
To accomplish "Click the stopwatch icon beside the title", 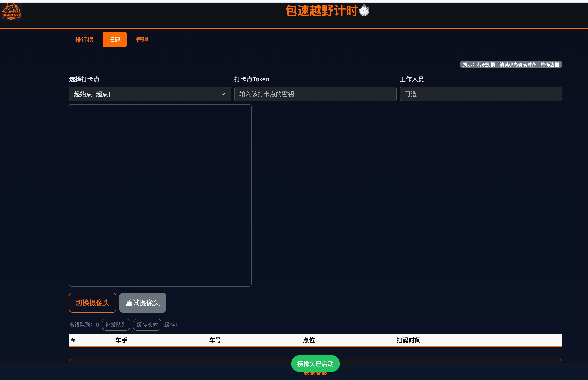I will [364, 11].
